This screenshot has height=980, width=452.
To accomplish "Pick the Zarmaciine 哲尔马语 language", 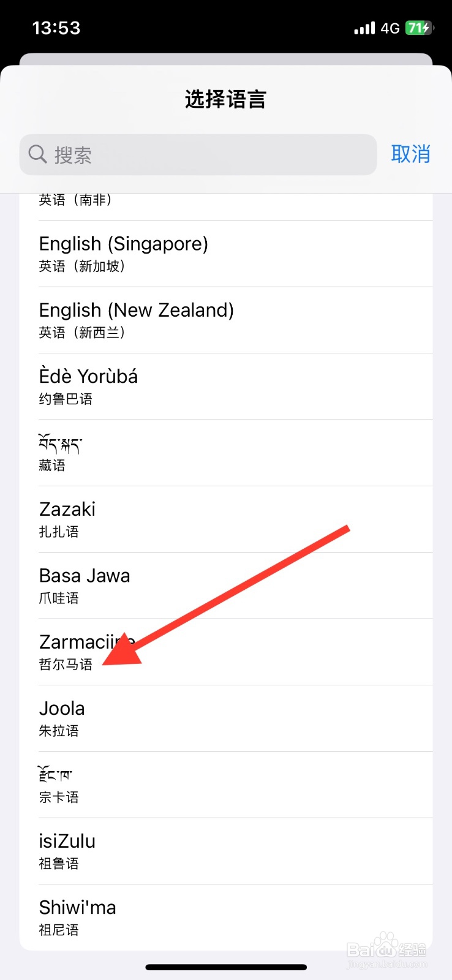I will tap(226, 652).
